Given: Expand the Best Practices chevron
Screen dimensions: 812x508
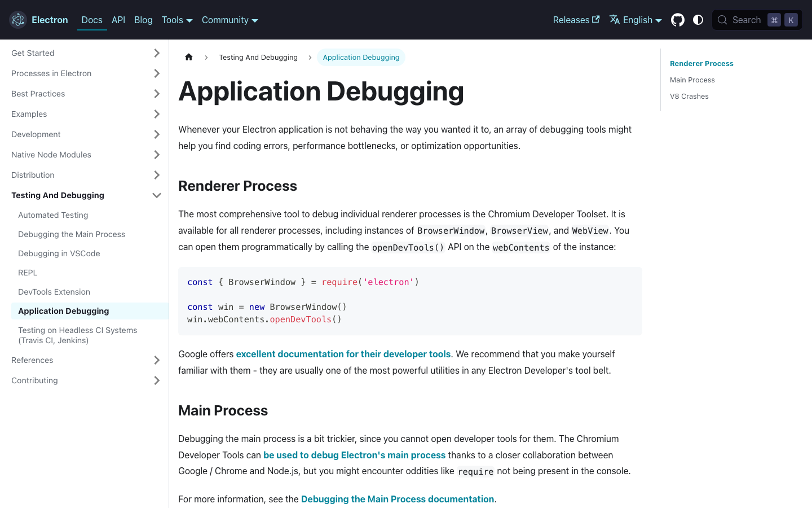Looking at the screenshot, I should (x=157, y=94).
